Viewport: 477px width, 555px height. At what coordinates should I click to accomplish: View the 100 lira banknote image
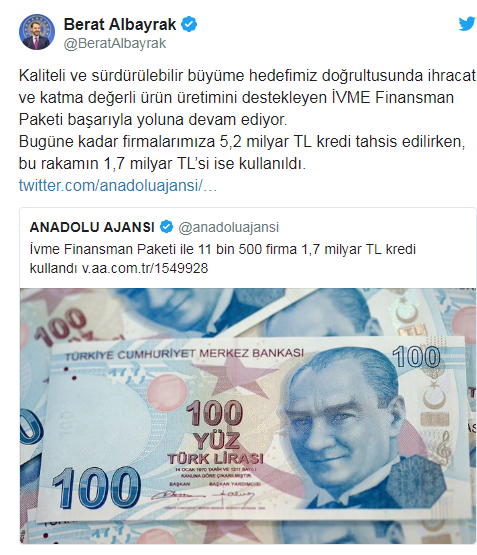click(248, 416)
